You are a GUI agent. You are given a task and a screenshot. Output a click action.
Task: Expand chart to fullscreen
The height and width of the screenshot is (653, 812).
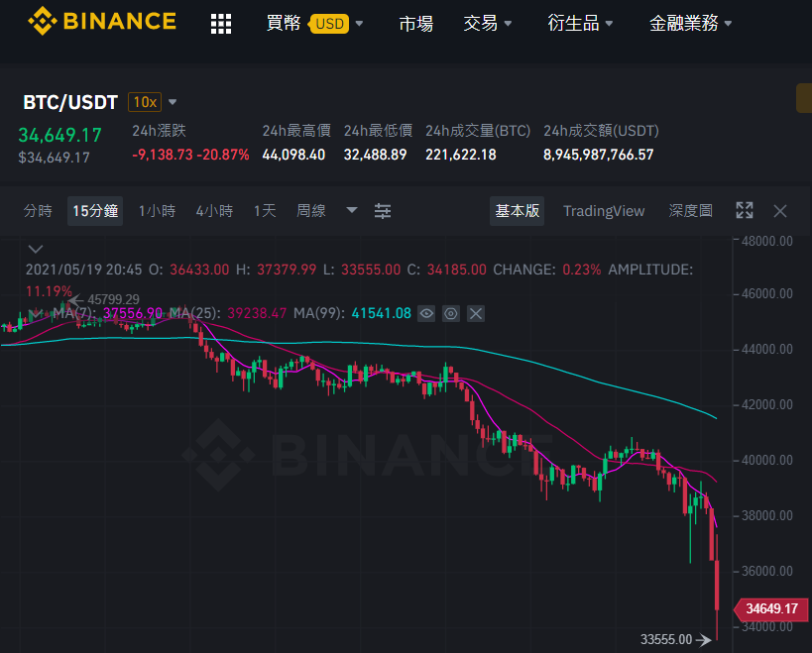[x=745, y=211]
